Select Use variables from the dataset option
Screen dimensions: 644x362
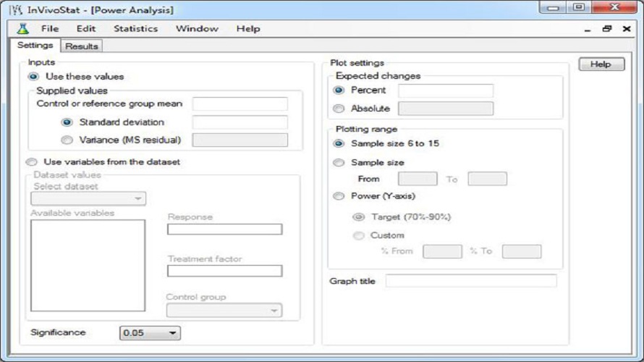[32, 162]
